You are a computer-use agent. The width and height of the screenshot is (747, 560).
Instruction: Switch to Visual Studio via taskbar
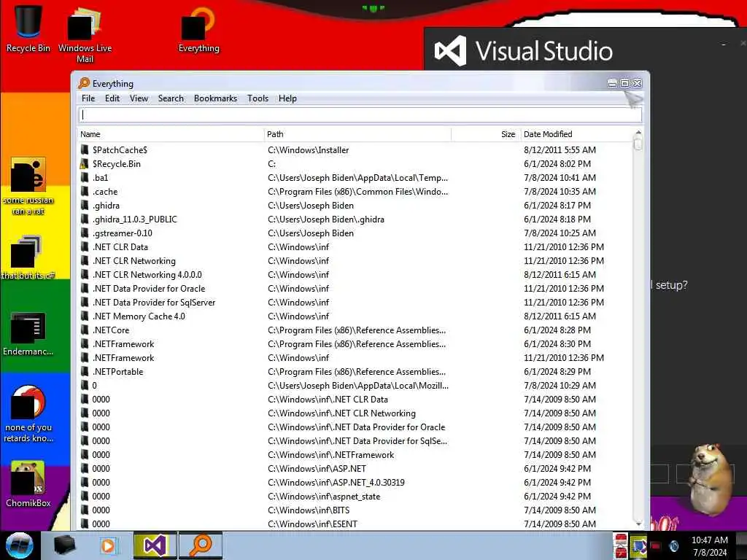[155, 545]
